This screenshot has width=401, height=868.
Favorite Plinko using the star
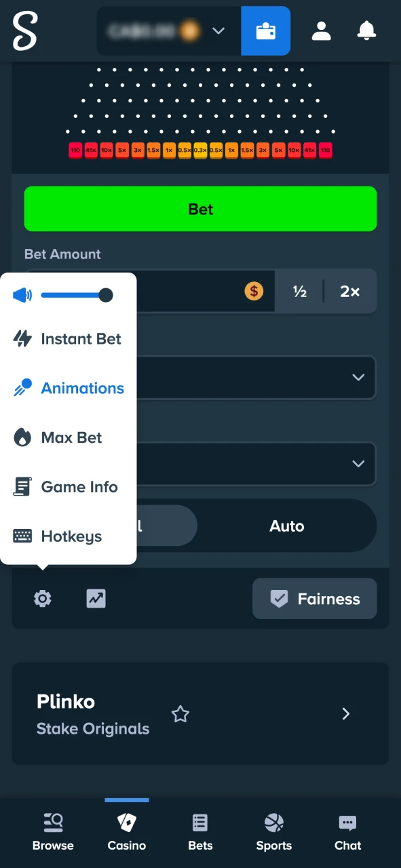pos(180,713)
